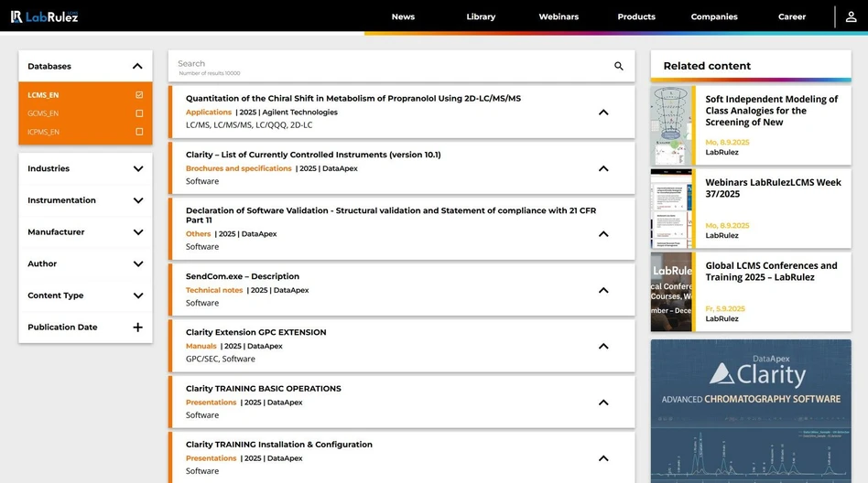Click the Others content type label
The image size is (868, 483).
click(x=198, y=234)
